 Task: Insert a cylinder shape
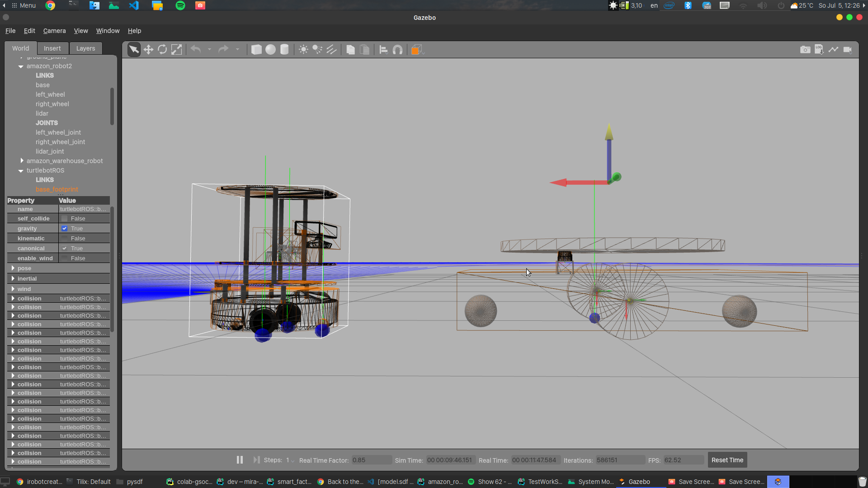click(284, 50)
